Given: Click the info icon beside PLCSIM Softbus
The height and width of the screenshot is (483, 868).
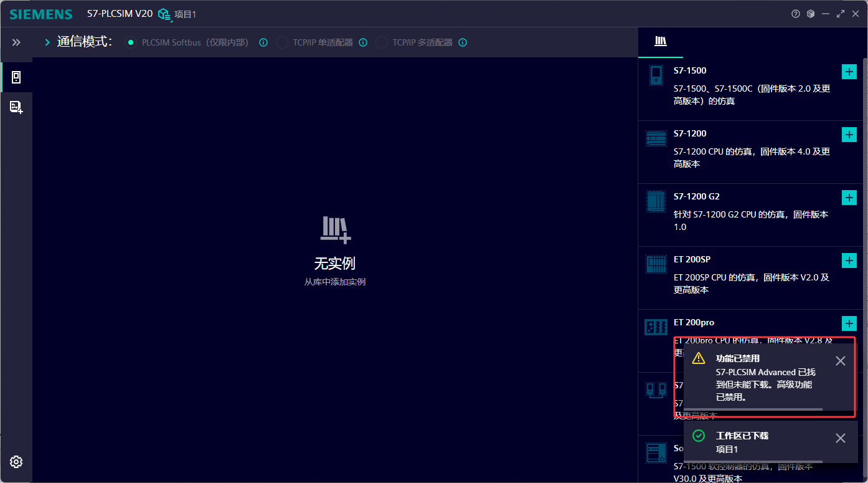Looking at the screenshot, I should point(263,42).
